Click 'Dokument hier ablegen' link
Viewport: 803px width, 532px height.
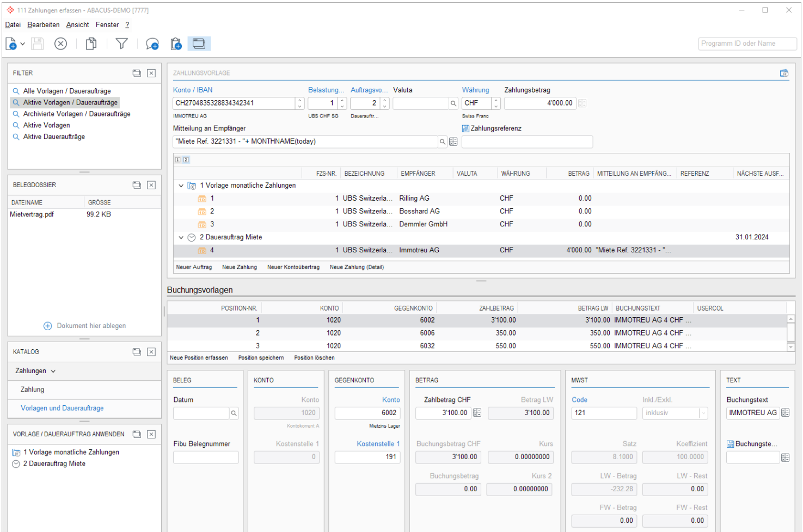91,326
